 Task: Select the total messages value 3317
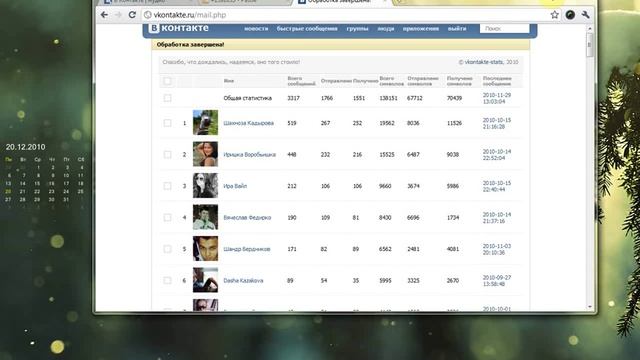point(293,98)
